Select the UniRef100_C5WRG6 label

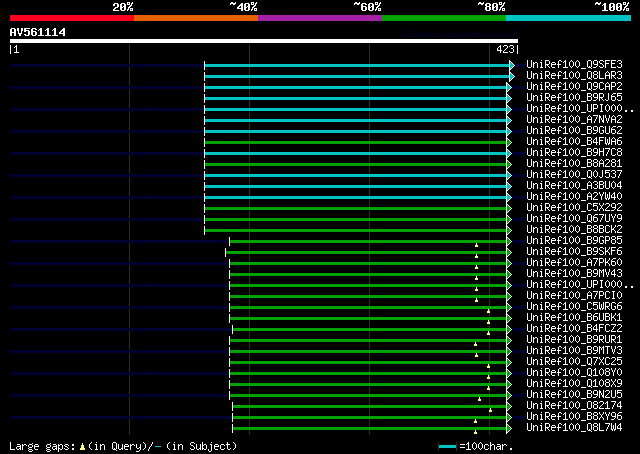click(574, 307)
